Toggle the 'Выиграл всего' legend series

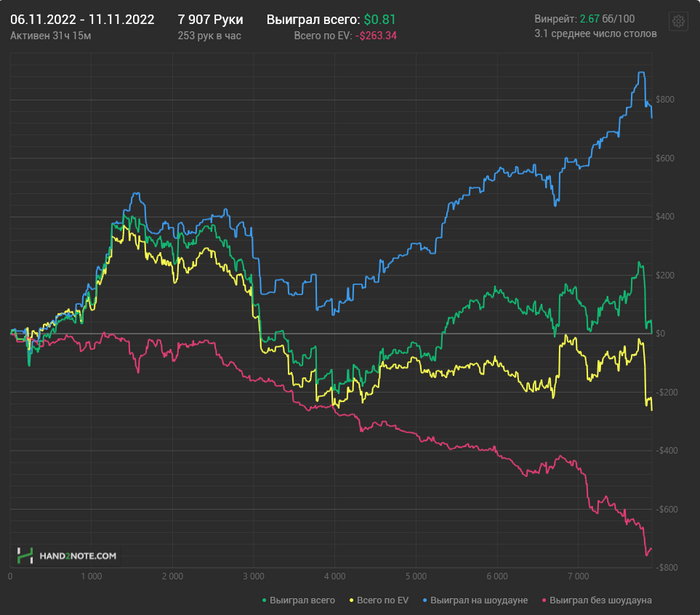(x=299, y=600)
